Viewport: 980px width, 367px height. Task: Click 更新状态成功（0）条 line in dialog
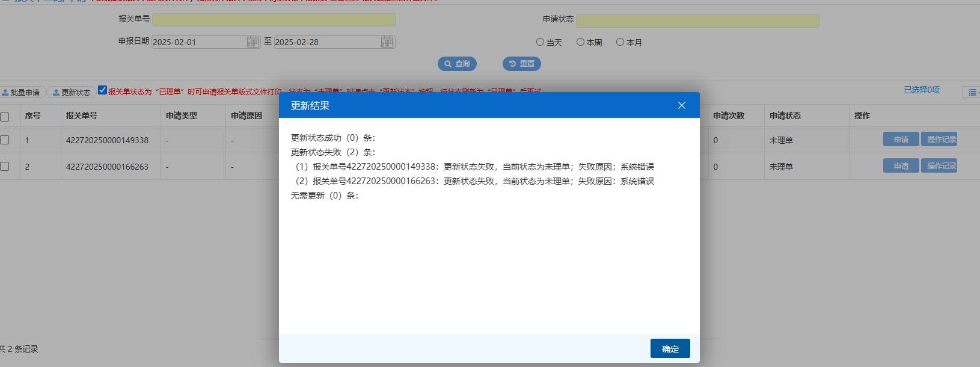333,138
